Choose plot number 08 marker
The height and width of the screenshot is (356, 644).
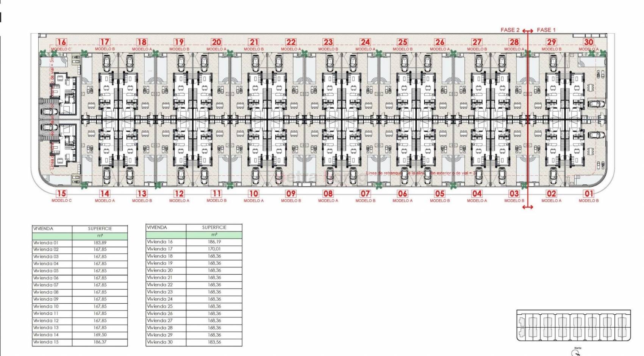click(328, 194)
